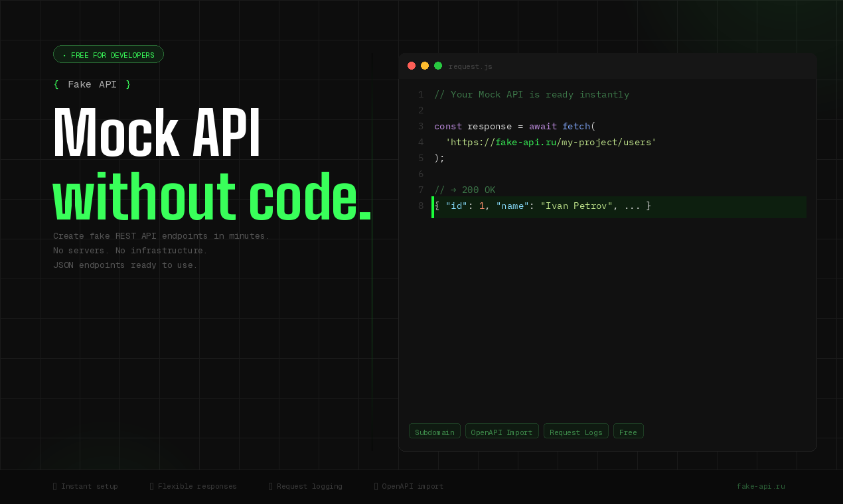Click the Request logging feature icon
843x504 pixels.
click(x=270, y=485)
